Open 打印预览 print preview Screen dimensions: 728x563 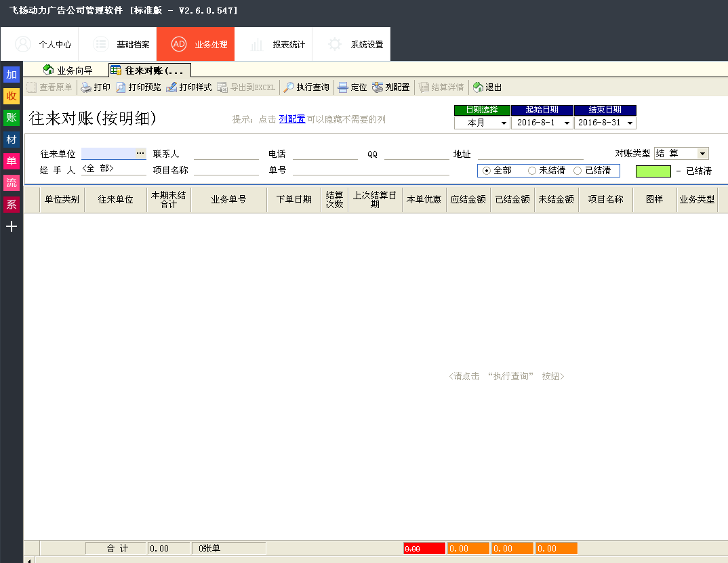(139, 87)
